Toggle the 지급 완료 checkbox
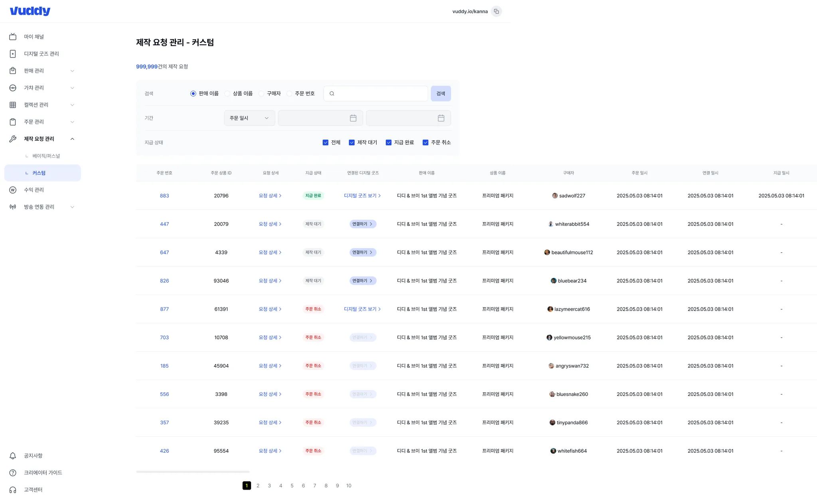This screenshot has width=817, height=504. click(x=389, y=142)
